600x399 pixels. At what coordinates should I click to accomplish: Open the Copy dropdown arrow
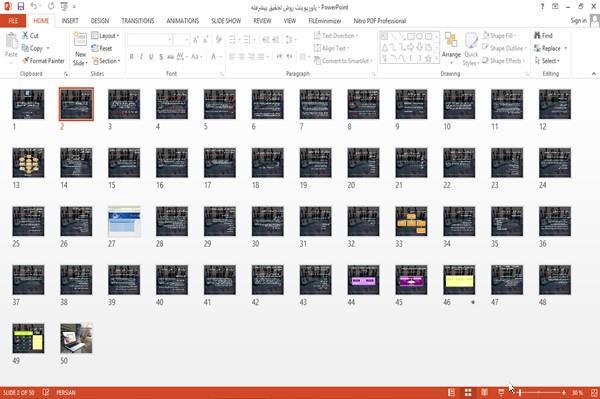(x=48, y=48)
